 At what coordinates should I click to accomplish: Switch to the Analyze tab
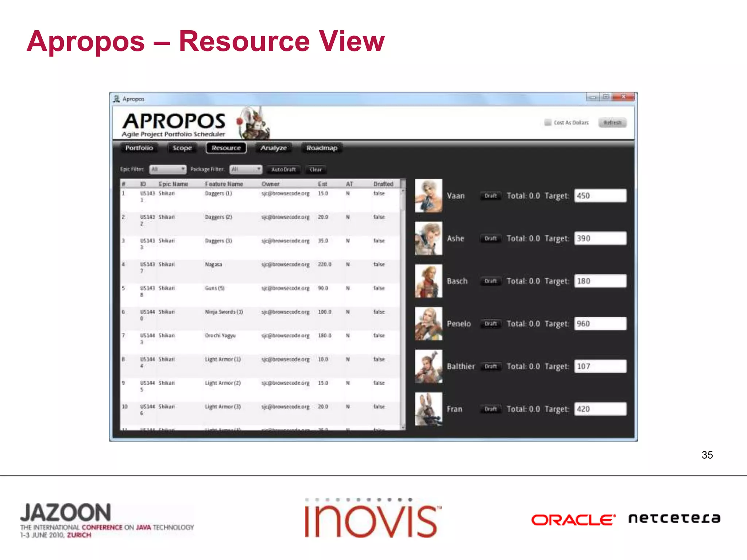coord(274,148)
